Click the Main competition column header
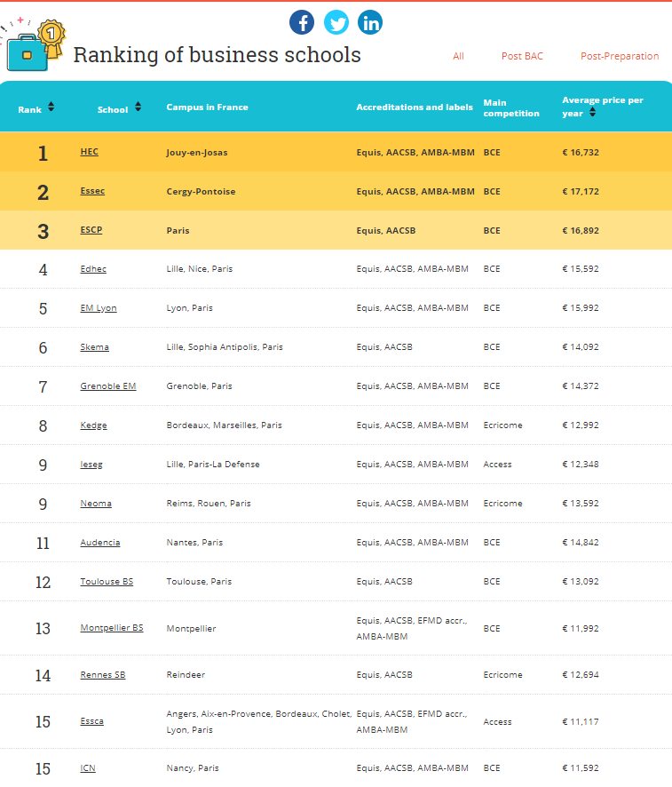672x787 pixels. click(x=511, y=107)
